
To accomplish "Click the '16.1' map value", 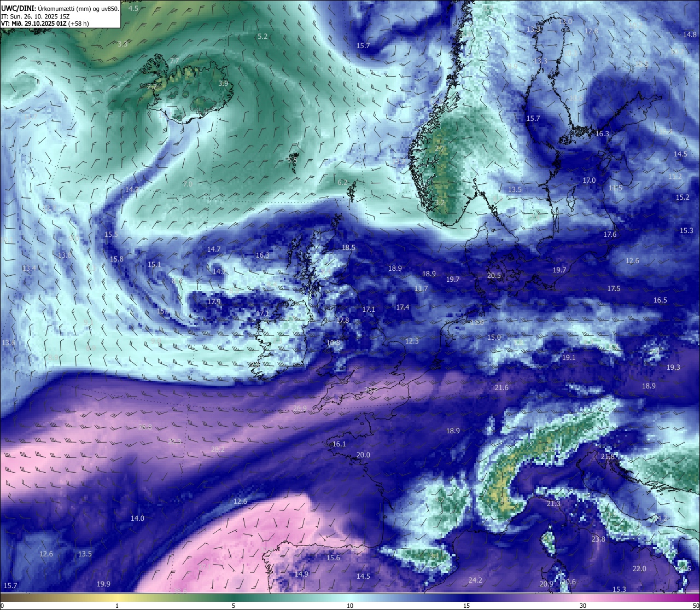I will click(339, 444).
